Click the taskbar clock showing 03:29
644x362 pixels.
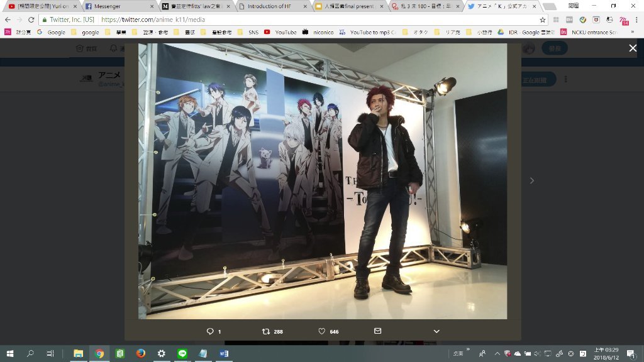606,353
